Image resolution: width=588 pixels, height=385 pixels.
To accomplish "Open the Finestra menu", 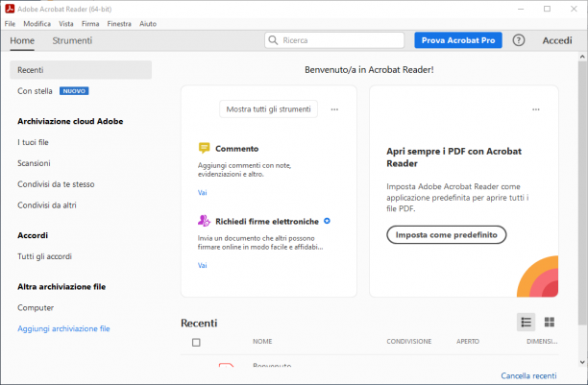I will coord(119,24).
